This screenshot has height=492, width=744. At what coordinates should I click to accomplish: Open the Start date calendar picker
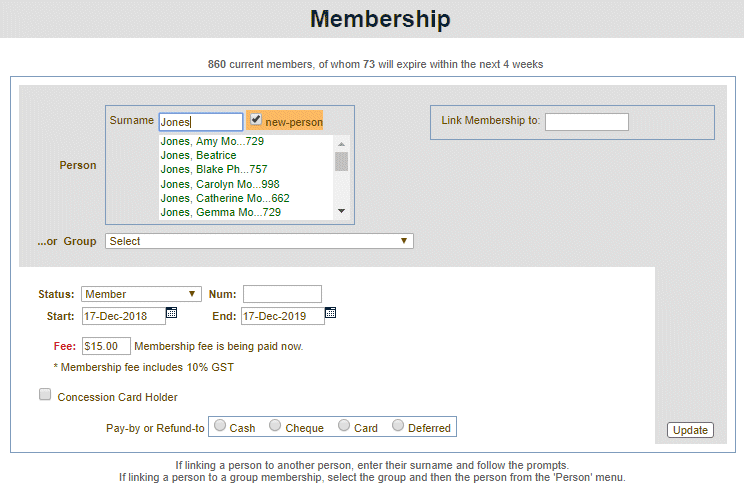coord(171,313)
